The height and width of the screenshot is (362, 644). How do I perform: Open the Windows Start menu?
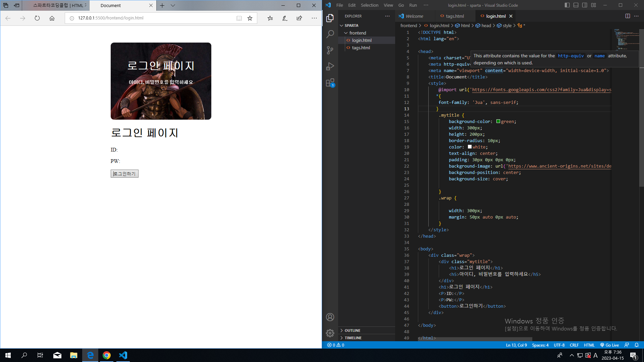pos(8,355)
